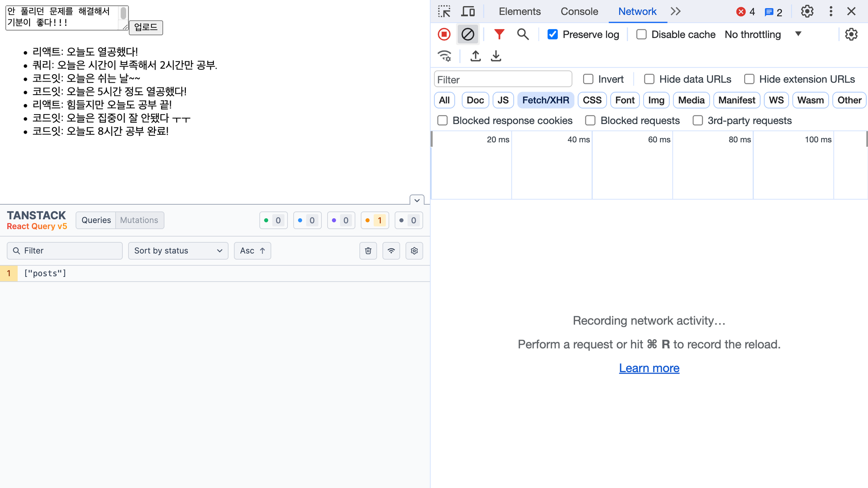
Task: Toggle Preserve log checkbox
Action: point(552,34)
